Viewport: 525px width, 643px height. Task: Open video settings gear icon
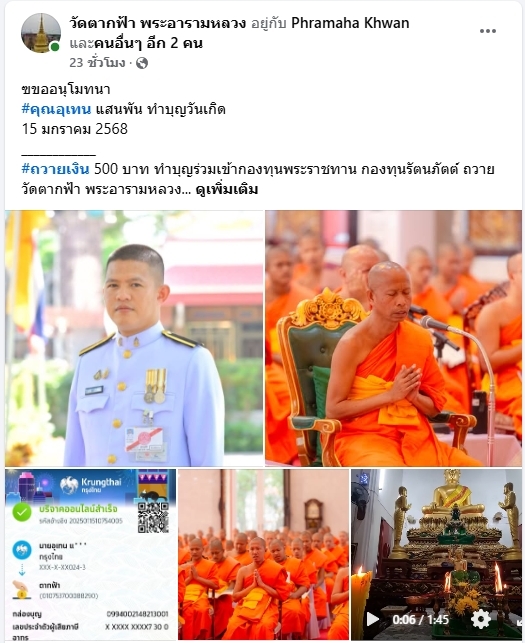(481, 619)
